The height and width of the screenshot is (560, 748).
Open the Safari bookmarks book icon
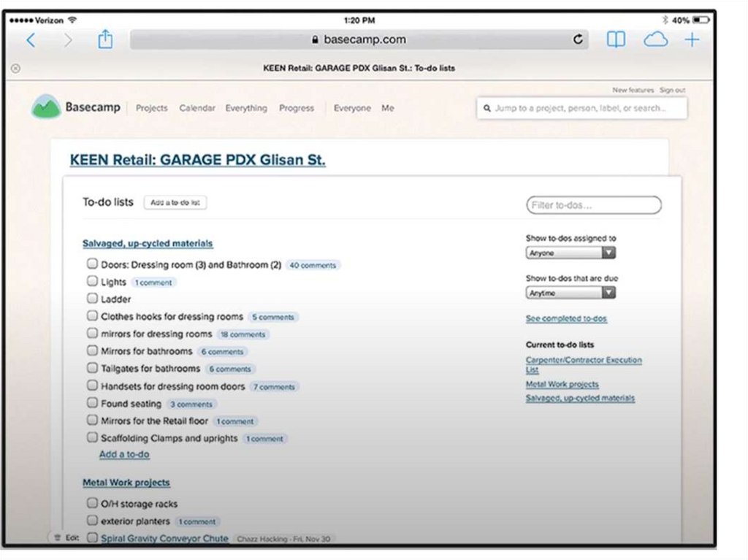tap(616, 40)
